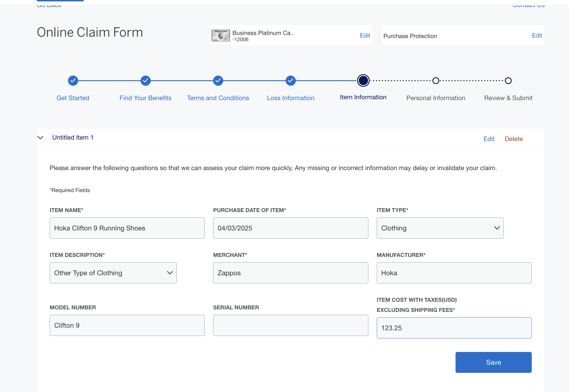Click the Terms and Conditions checkmark icon

pyautogui.click(x=218, y=81)
